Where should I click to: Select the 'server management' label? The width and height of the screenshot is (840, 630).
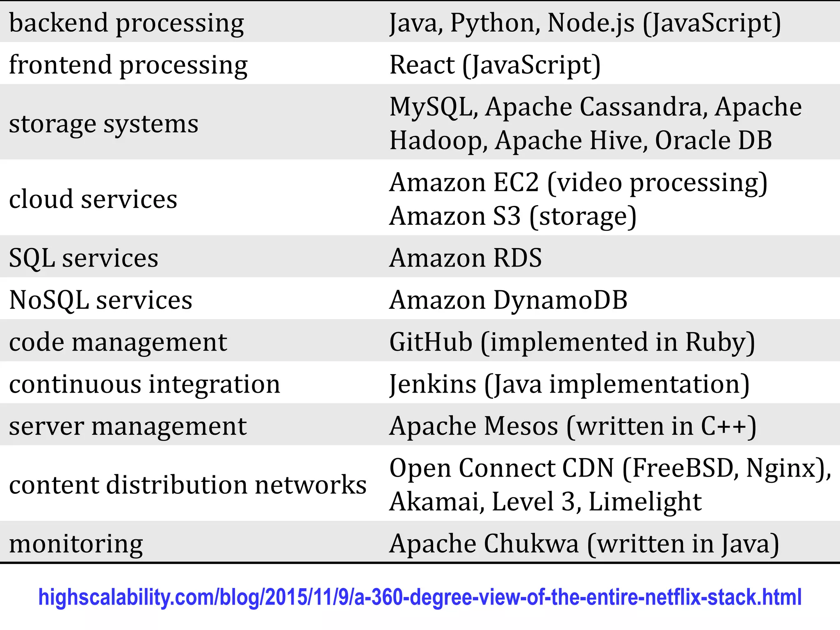(128, 426)
